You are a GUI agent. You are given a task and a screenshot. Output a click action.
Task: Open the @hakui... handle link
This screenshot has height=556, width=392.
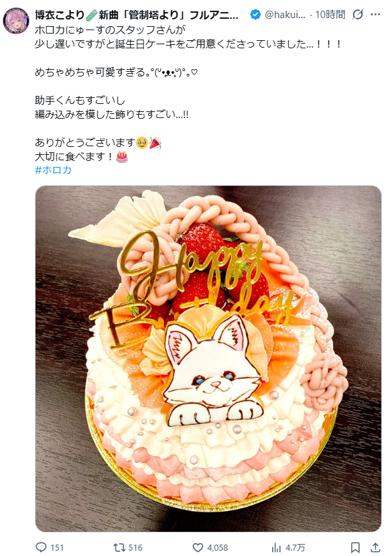pos(285,15)
